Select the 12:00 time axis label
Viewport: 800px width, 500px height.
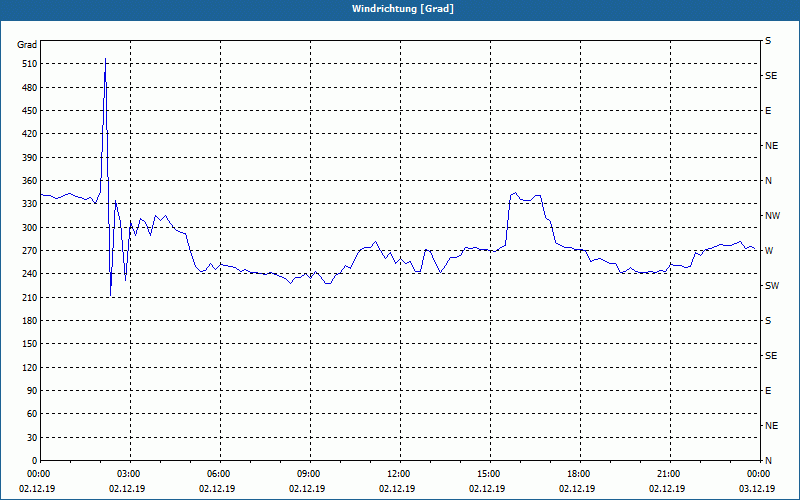(x=398, y=474)
